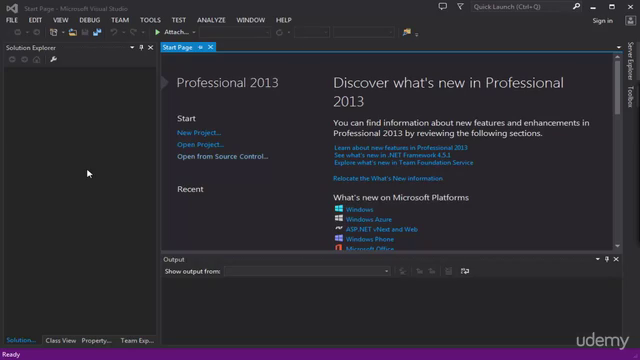Click Solution Explorer Home icon
The image size is (640, 360).
coord(37,60)
